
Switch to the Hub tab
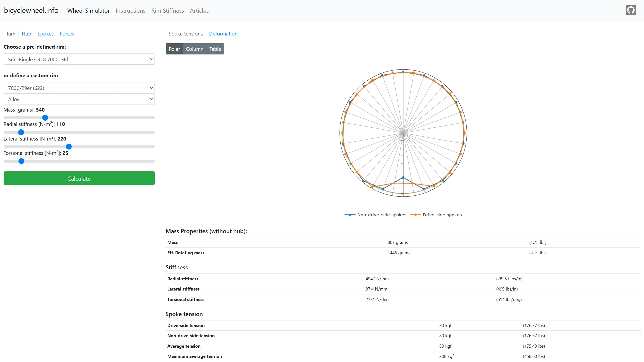26,34
